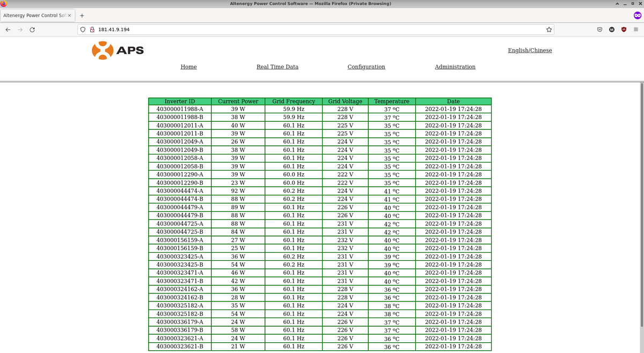Select inverter ID 403000156159-A
Screen dimensions: 644x353
tap(180, 240)
